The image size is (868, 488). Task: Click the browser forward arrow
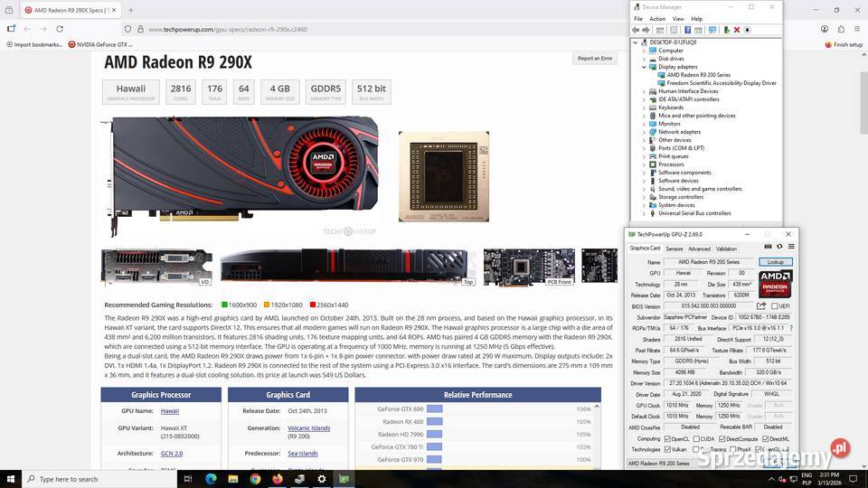pos(42,29)
